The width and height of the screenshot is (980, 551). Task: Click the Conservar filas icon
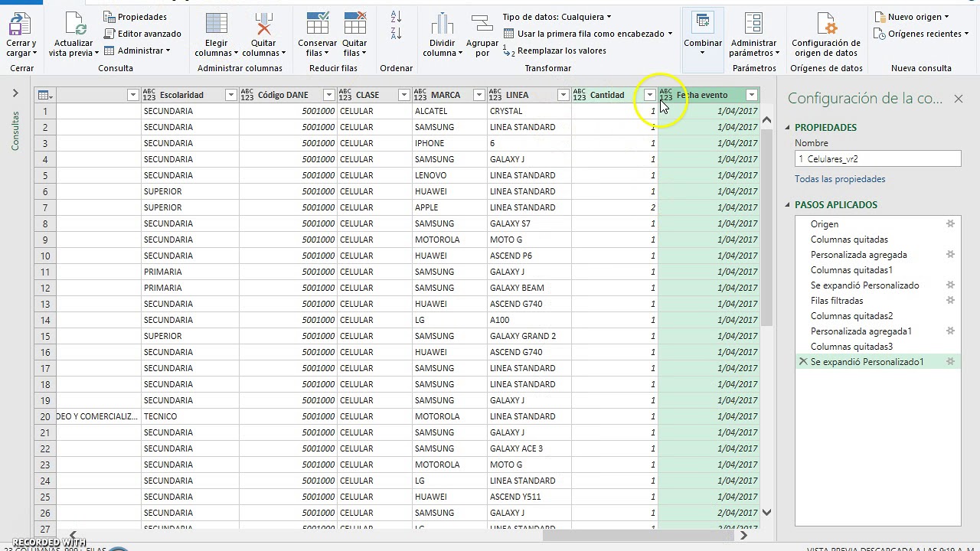click(x=317, y=24)
